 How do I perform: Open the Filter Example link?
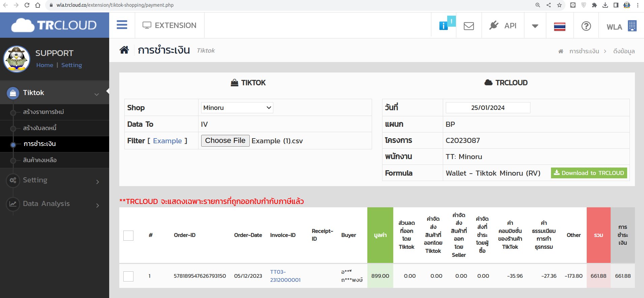point(167,141)
